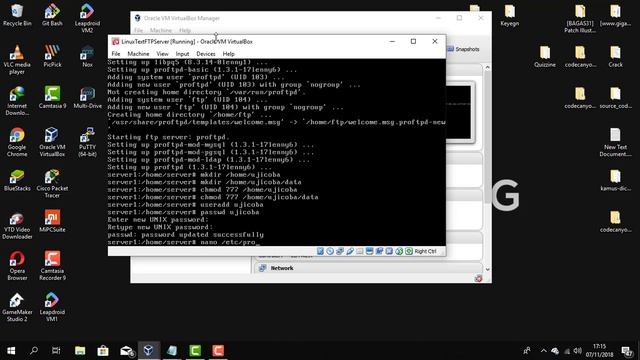Viewport: 640px width, 360px height.
Task: Select the Recycle Bin desktop icon
Action: pyautogui.click(x=17, y=16)
